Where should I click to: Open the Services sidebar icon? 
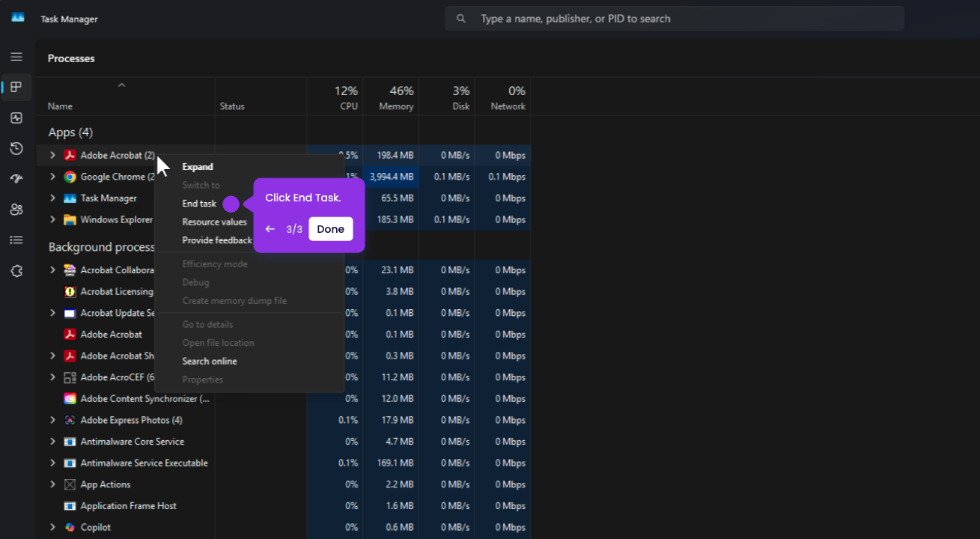pos(16,271)
